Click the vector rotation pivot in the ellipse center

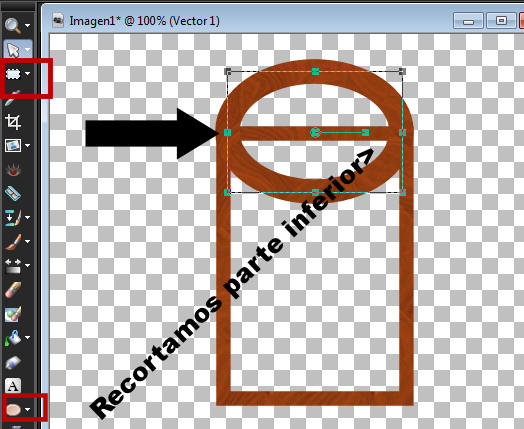[x=315, y=133]
